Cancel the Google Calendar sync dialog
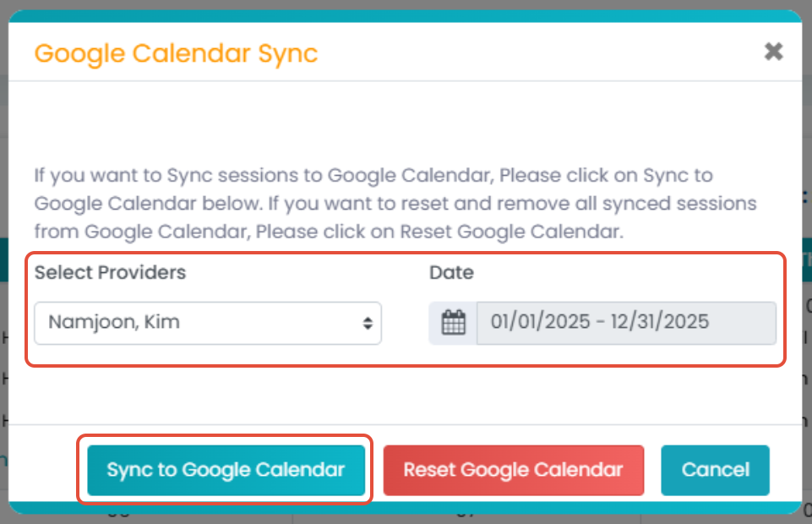Image resolution: width=812 pixels, height=524 pixels. (715, 470)
